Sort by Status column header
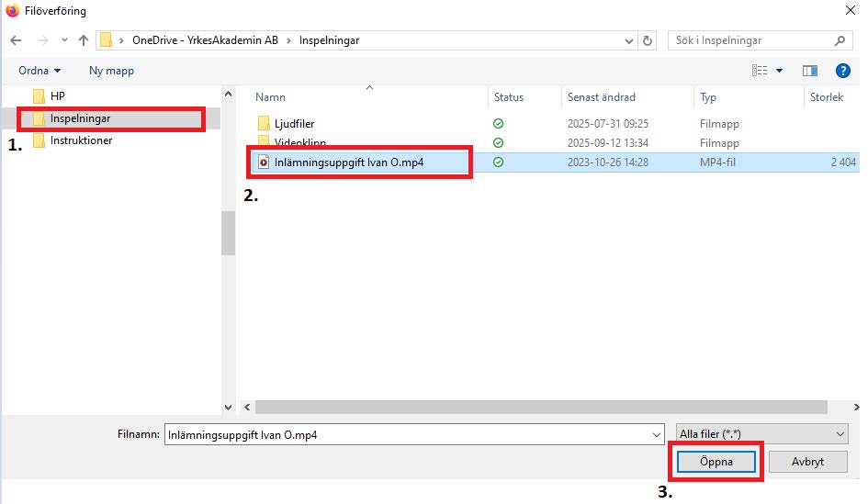868x504 pixels. (508, 97)
